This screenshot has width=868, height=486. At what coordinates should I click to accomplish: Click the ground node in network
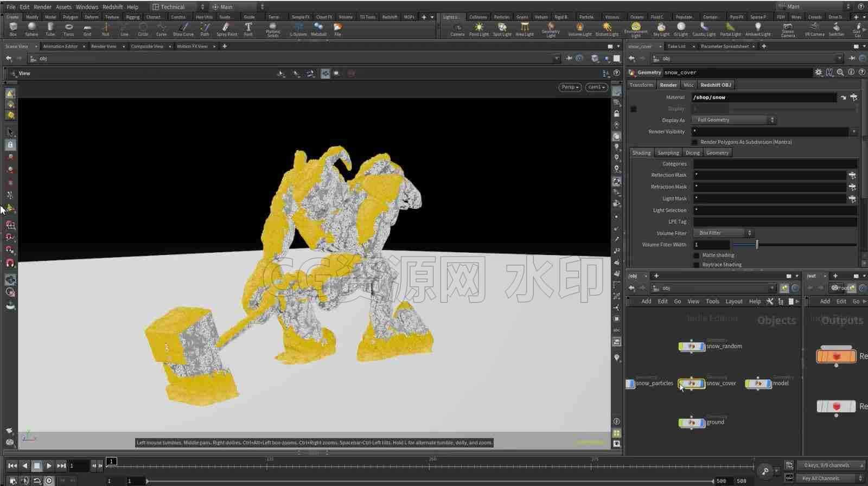pyautogui.click(x=692, y=423)
